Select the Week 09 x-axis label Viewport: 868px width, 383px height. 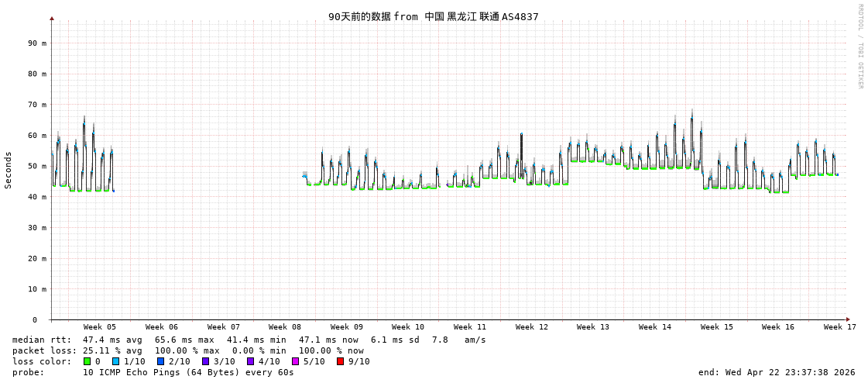(346, 327)
